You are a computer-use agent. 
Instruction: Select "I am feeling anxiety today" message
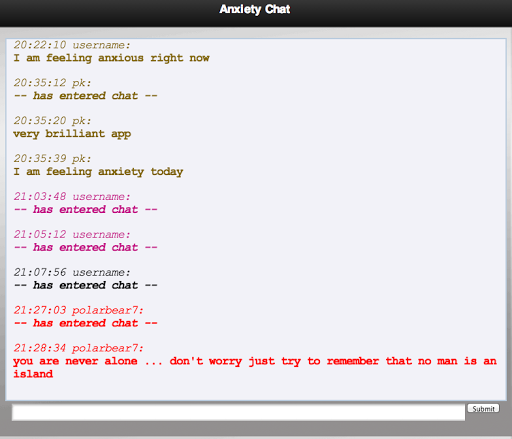[98, 172]
